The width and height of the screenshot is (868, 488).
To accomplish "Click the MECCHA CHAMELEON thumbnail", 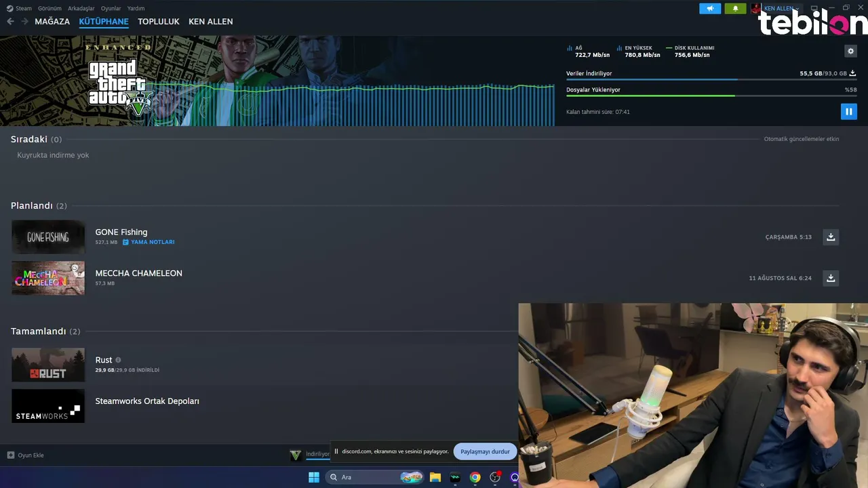I will [x=48, y=278].
